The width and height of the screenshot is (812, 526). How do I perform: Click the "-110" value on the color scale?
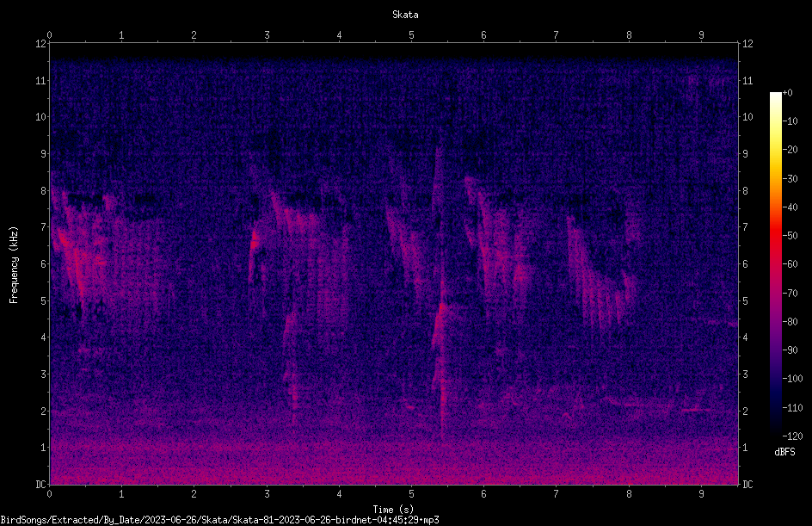[792, 408]
